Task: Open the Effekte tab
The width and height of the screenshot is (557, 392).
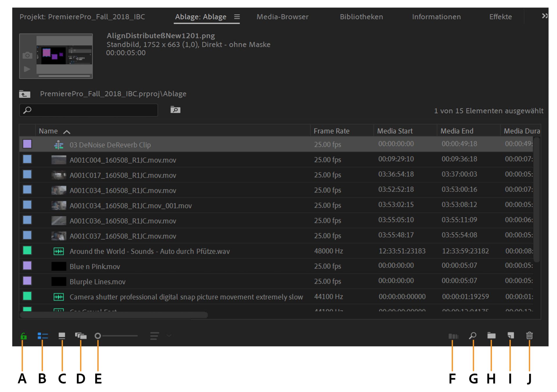Action: [x=500, y=17]
